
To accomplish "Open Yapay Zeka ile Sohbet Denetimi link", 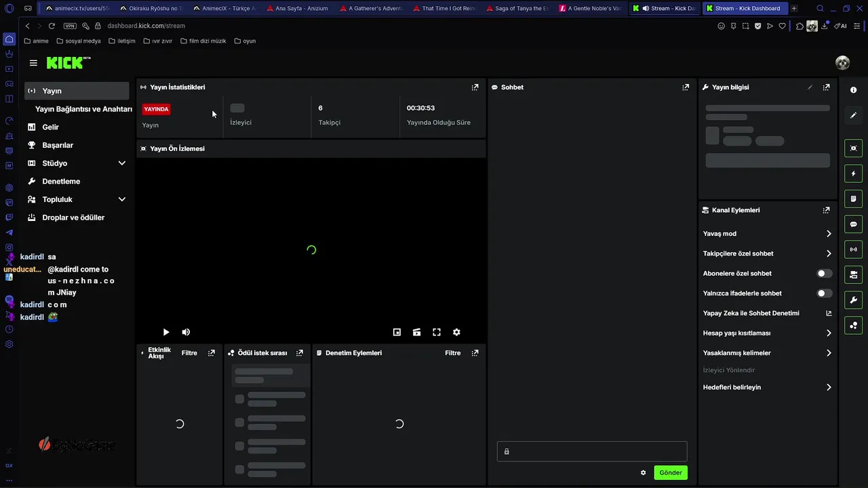I will point(768,313).
